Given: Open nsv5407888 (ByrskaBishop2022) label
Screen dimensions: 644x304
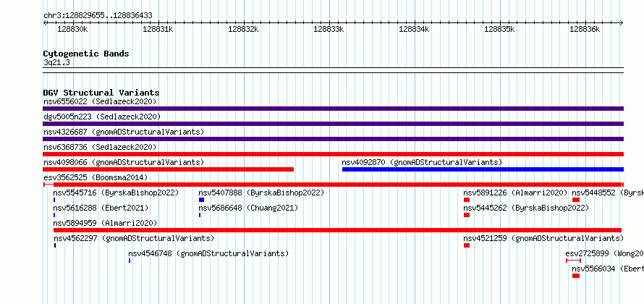Looking at the screenshot, I should coord(261,193).
